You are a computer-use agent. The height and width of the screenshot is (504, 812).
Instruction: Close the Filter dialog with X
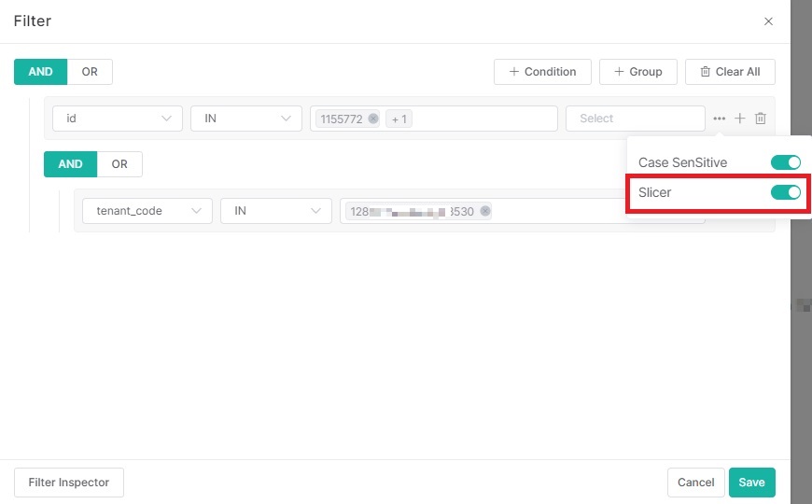[x=768, y=21]
